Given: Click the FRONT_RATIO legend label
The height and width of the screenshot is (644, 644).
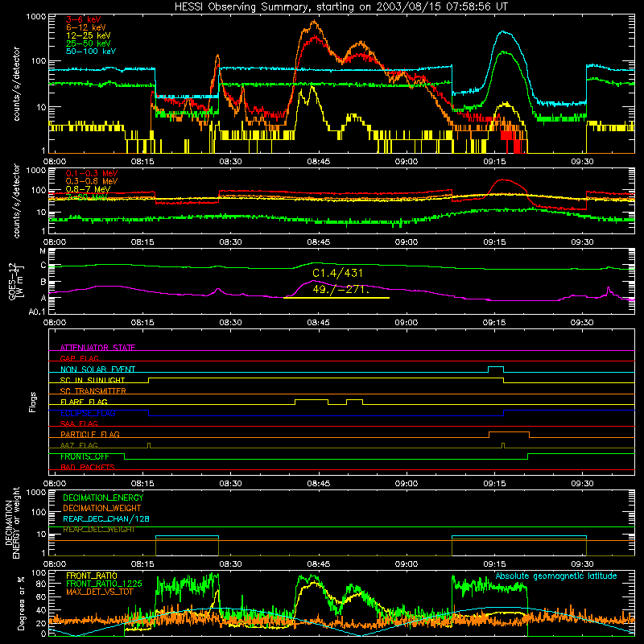Looking at the screenshot, I should click(92, 576).
